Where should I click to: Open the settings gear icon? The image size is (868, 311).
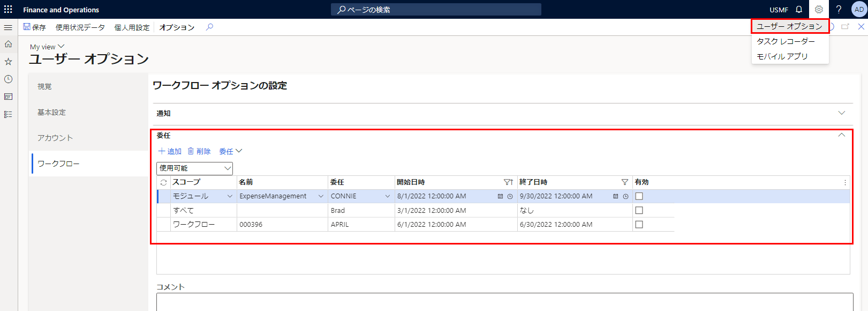click(x=819, y=9)
